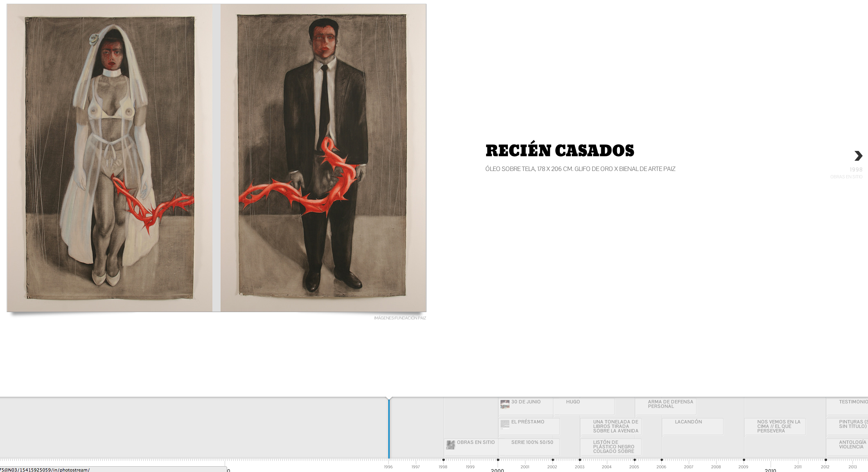The height and width of the screenshot is (472, 868).
Task: Click the RECIÉN CASADOS heading
Action: pos(559,151)
